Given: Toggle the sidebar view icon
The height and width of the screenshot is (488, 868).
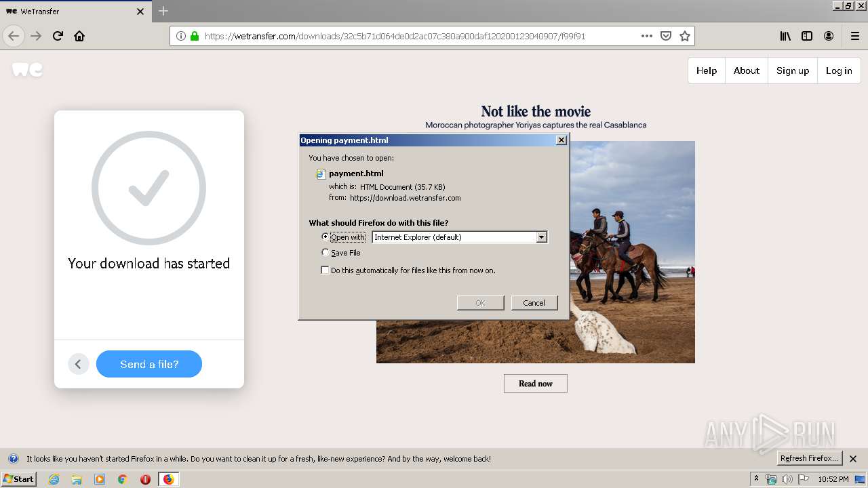Looking at the screenshot, I should (x=807, y=36).
